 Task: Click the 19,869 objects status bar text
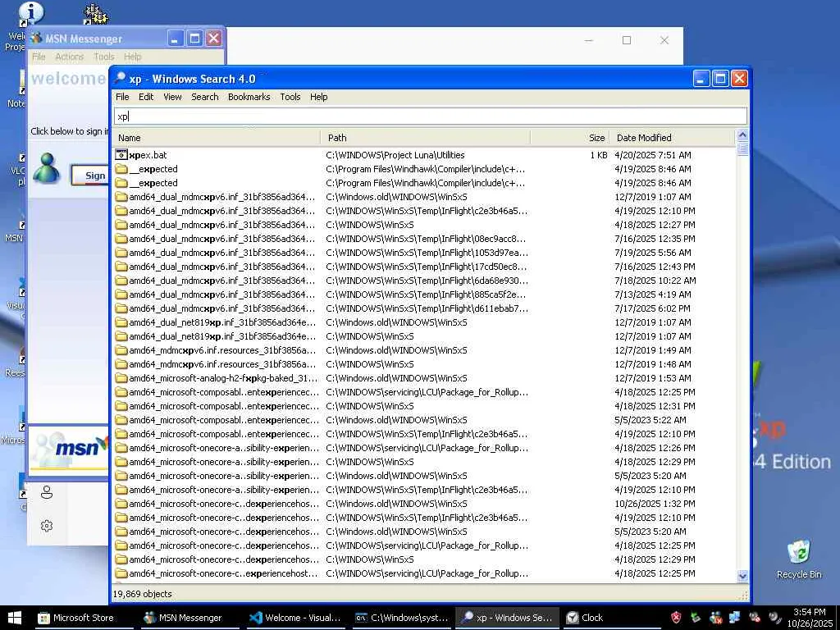pos(142,594)
